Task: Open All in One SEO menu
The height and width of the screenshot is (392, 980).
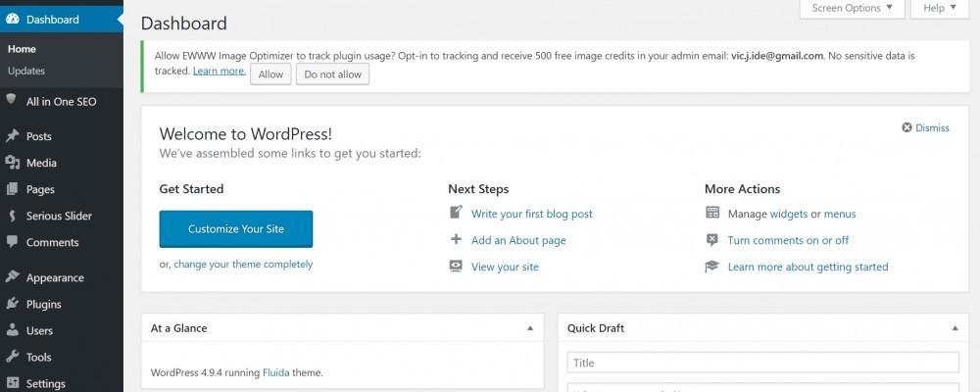Action: (x=61, y=101)
